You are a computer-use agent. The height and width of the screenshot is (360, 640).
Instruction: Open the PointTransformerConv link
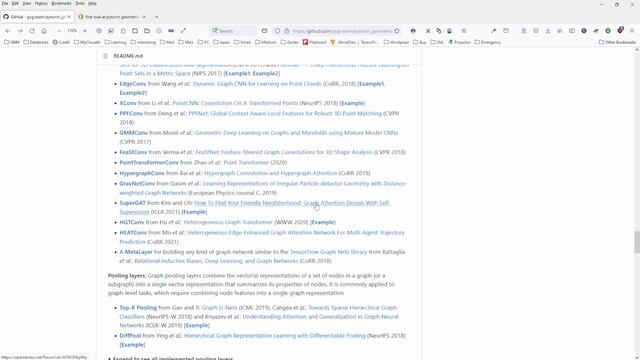pyautogui.click(x=149, y=162)
